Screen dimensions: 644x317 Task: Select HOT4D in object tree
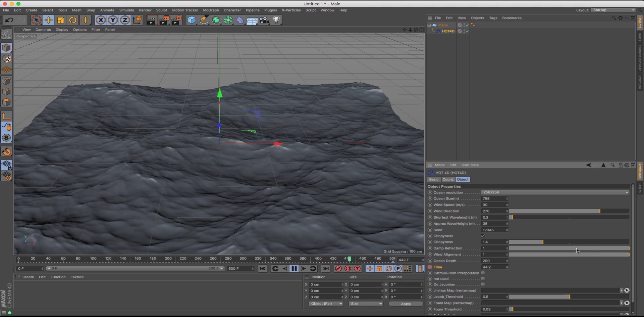coord(448,31)
